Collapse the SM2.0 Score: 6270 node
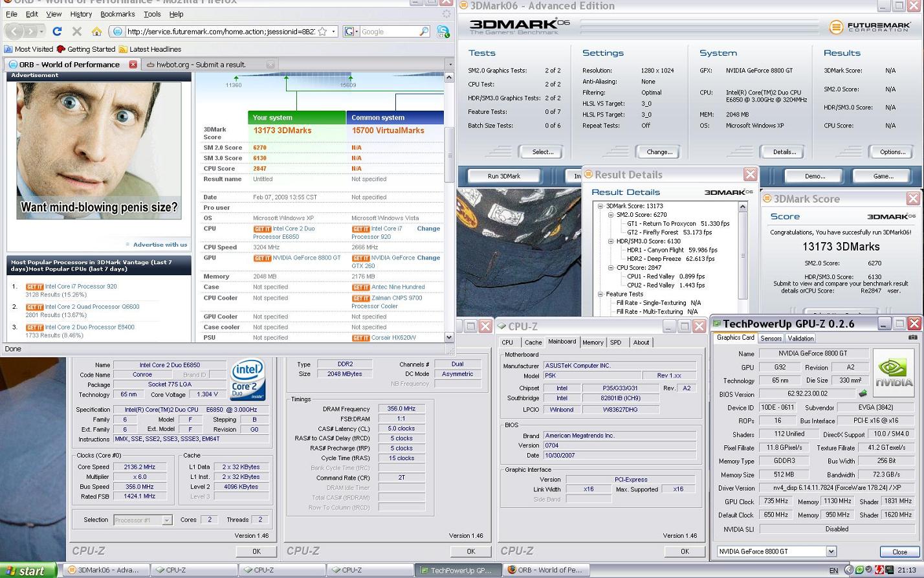 pos(610,215)
